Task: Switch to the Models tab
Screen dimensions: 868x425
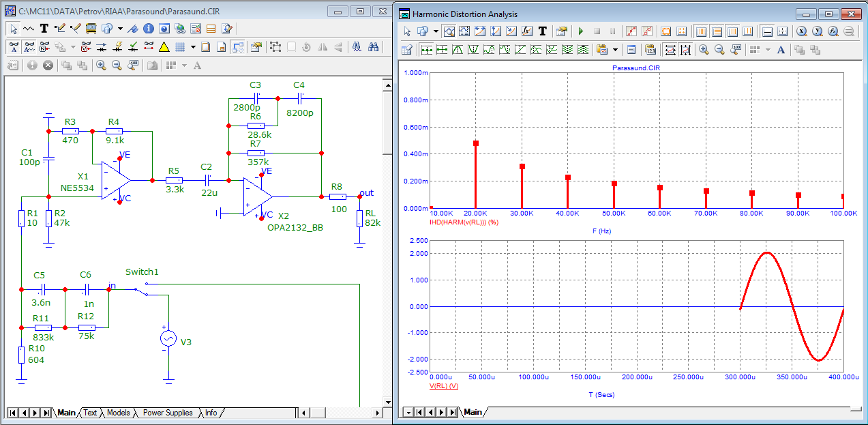Action: [118, 413]
